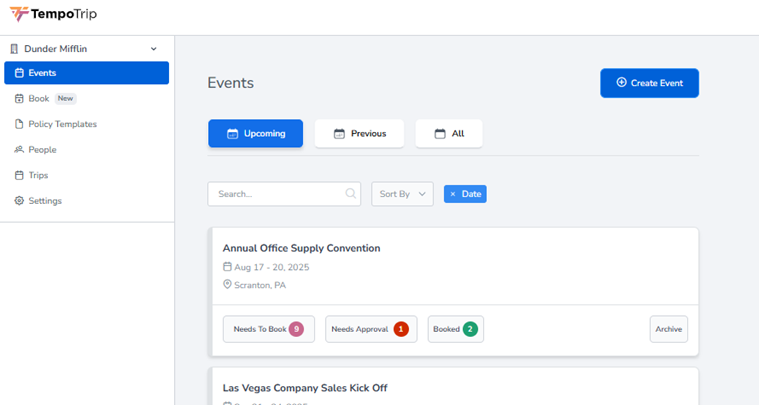
Task: Click the Create Event button
Action: click(649, 83)
